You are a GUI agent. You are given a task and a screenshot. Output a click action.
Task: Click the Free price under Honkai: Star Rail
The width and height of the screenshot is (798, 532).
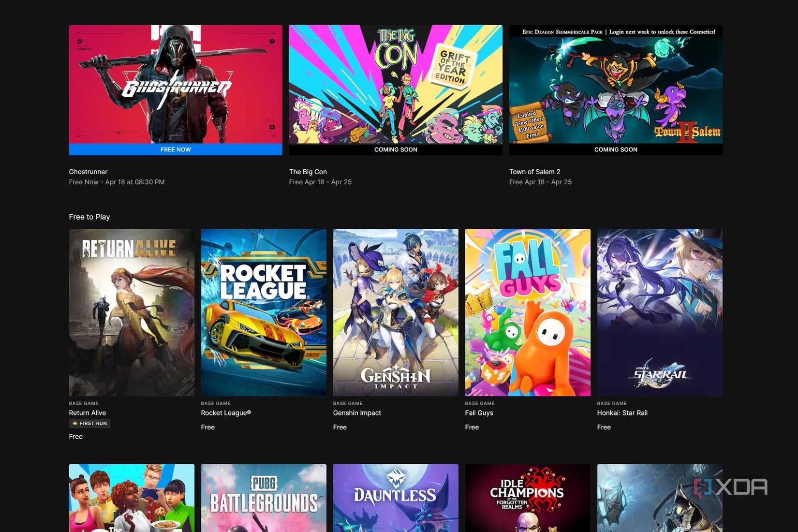tap(604, 427)
